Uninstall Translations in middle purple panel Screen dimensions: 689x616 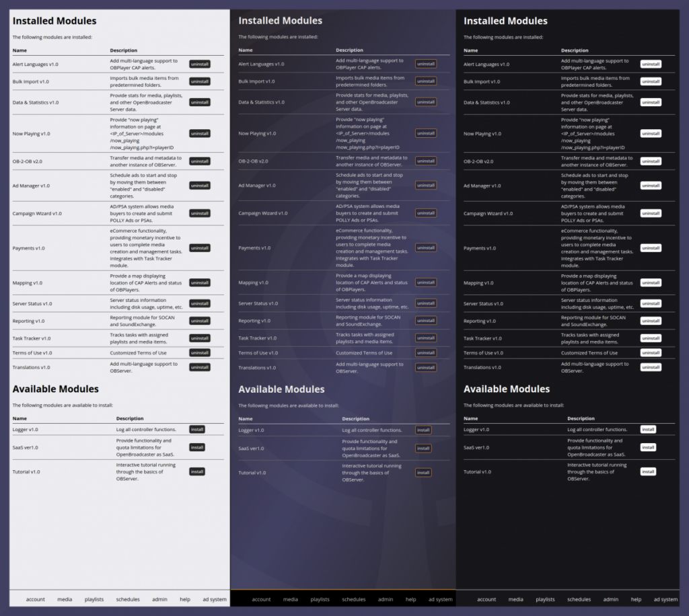[425, 368]
